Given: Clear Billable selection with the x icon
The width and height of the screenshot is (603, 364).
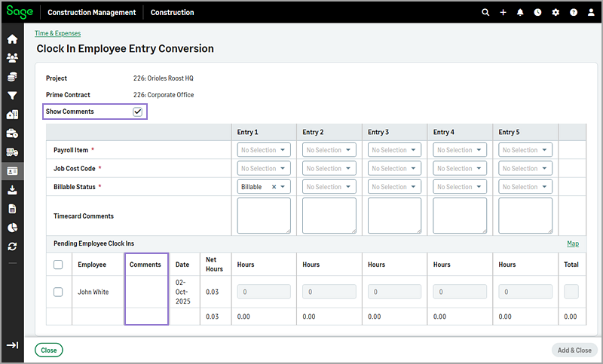Looking at the screenshot, I should pos(274,187).
